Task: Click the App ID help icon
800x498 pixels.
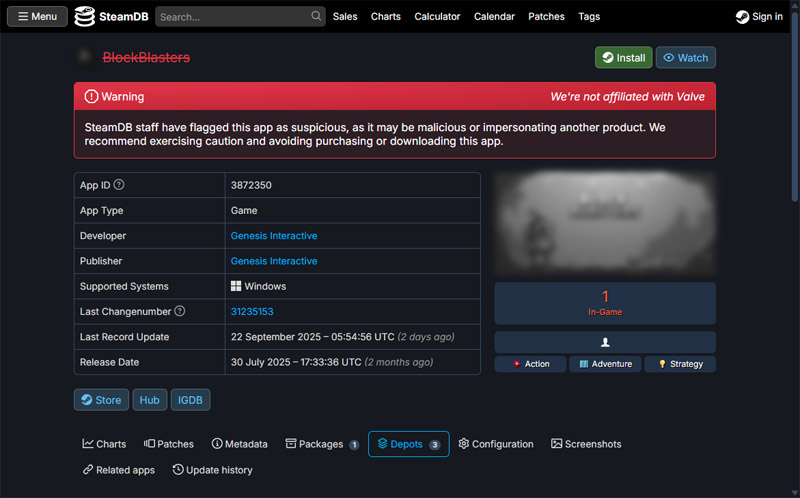Action: tap(119, 185)
